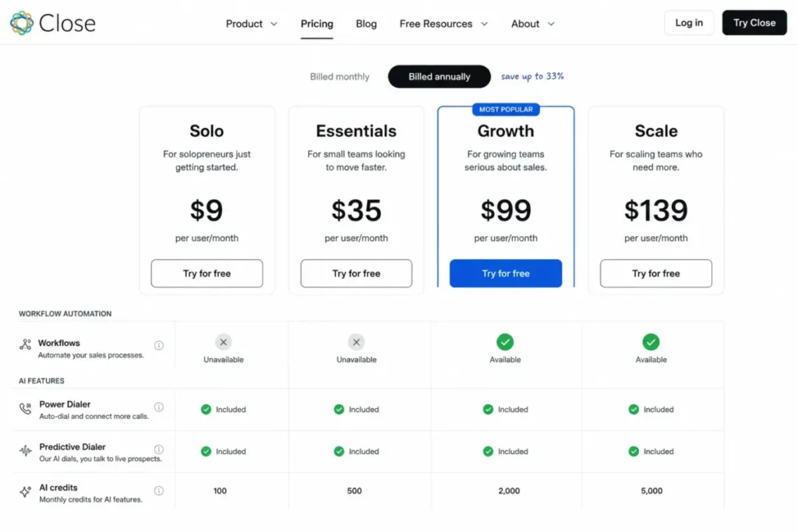The image size is (798, 532).
Task: Click the WORKFLOW AUTOMATION section header
Action: coord(65,314)
